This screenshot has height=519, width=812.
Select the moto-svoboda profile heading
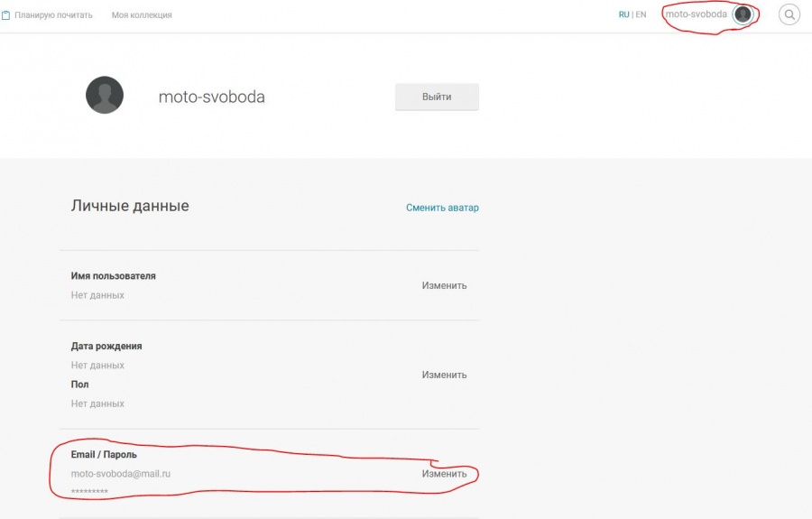click(x=211, y=97)
